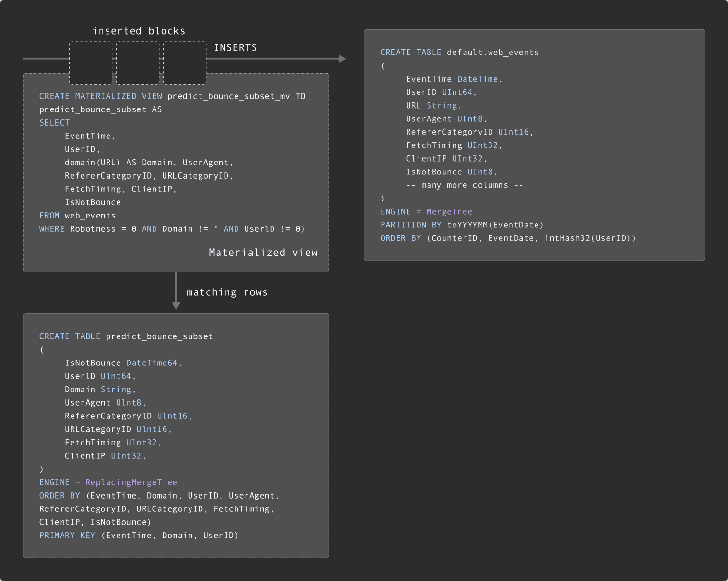Screen dimensions: 728x581
Task: Click the 'inserted blocks' label
Action: click(x=139, y=31)
